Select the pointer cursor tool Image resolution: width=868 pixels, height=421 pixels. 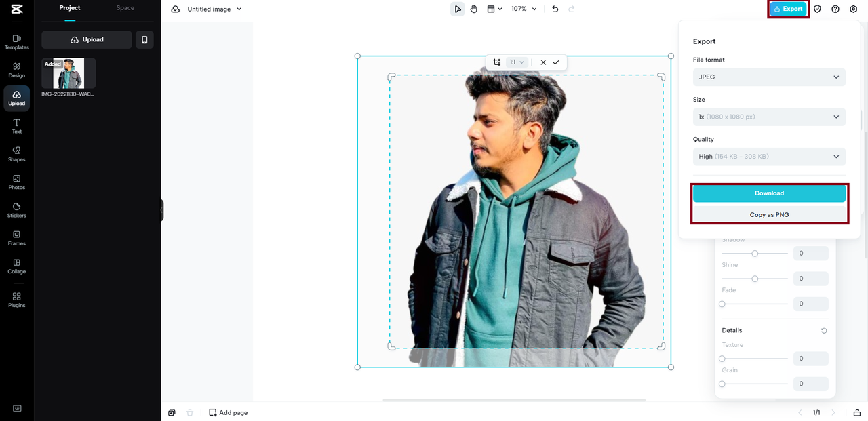[458, 9]
